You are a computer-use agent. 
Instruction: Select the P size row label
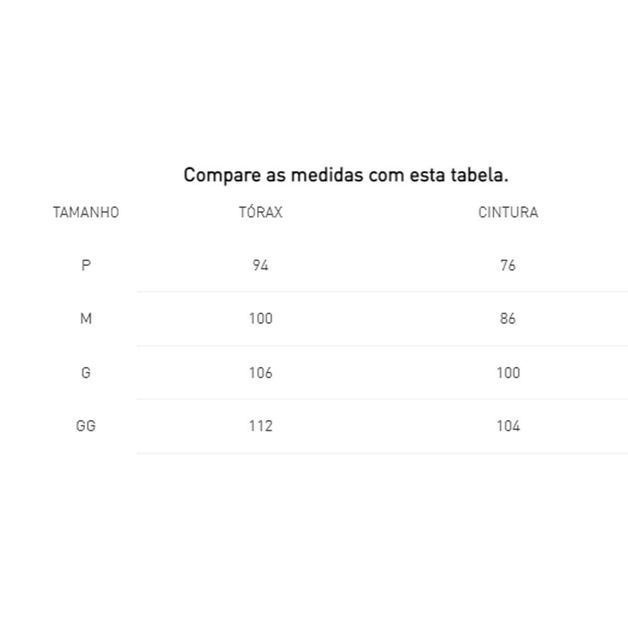coord(86,265)
